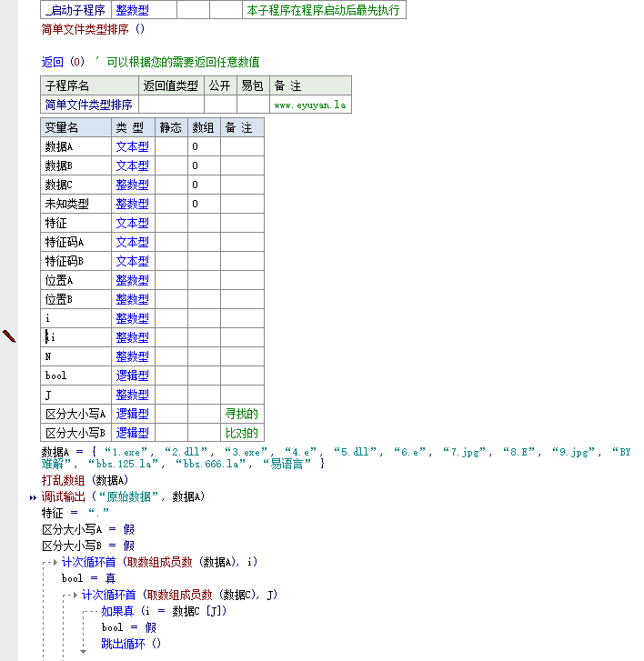Click the comment 本子程序在程序启动后最先执行
Viewport: 644px width, 661px height.
[x=323, y=10]
